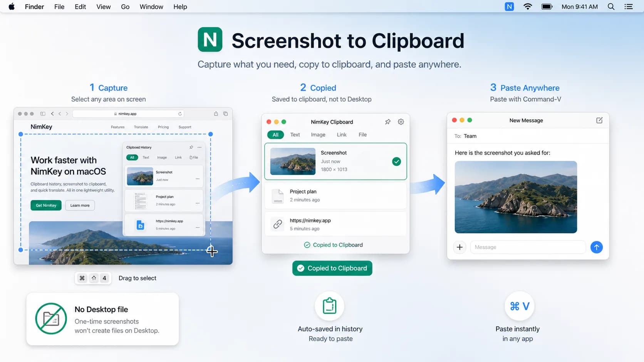This screenshot has height=362, width=644.
Task: Open the Edit menu
Action: [80, 7]
